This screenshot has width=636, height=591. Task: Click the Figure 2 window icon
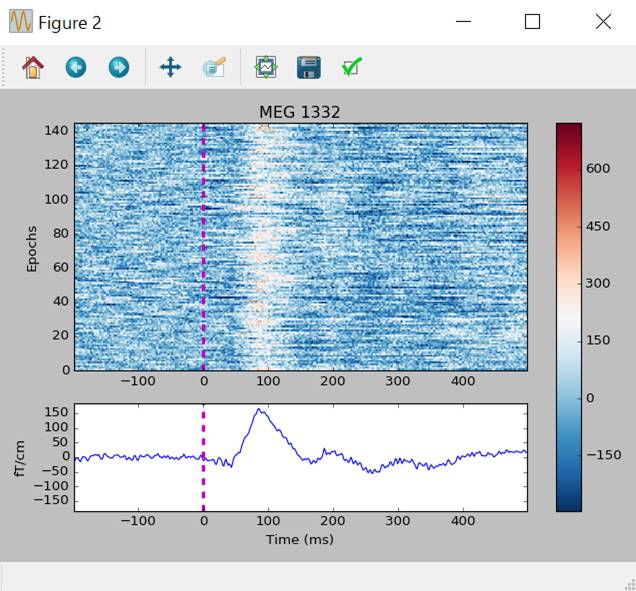coord(20,21)
